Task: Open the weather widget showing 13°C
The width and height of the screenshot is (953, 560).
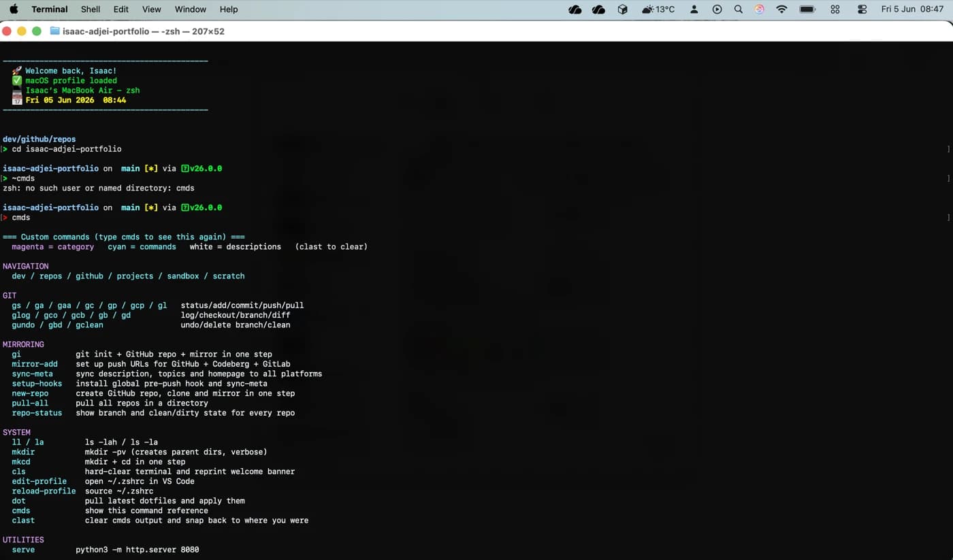Action: [x=658, y=10]
